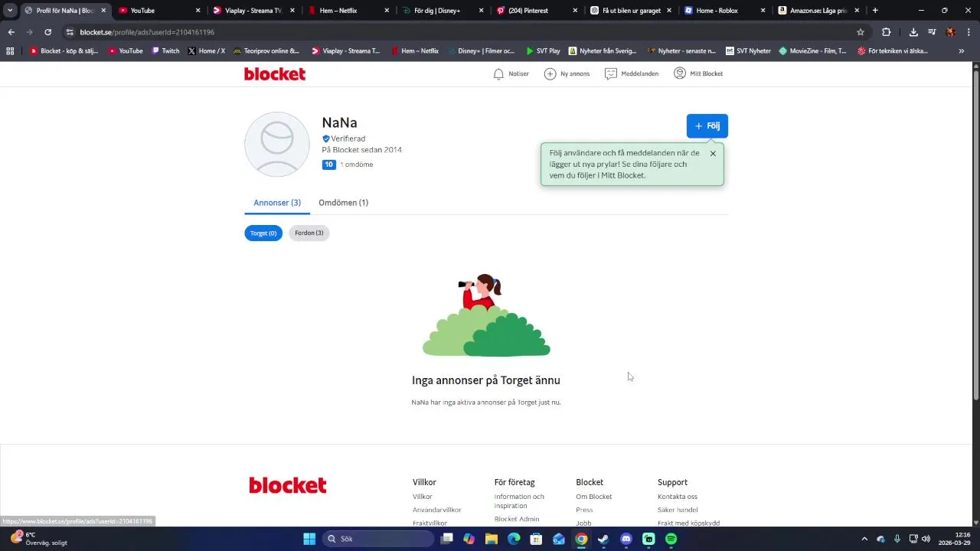Screen dimensions: 980x551
Task: Switch to the Omdömen (1) tab
Action: pos(343,203)
